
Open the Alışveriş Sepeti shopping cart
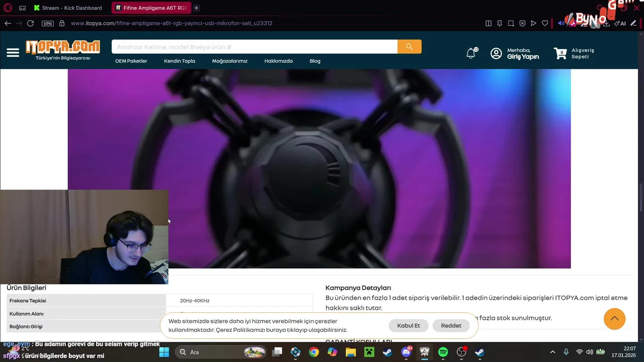574,53
